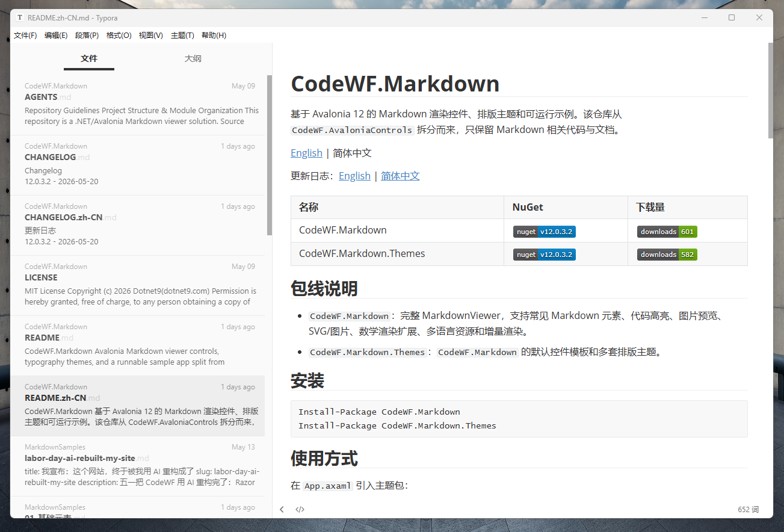
Task: Open the 段落(P) menu
Action: click(x=87, y=36)
